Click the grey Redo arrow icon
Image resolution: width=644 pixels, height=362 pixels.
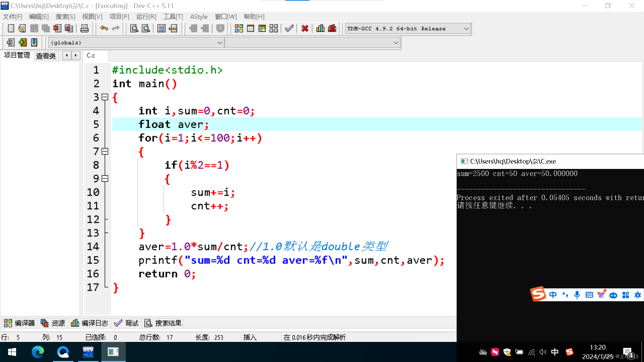pyautogui.click(x=116, y=28)
